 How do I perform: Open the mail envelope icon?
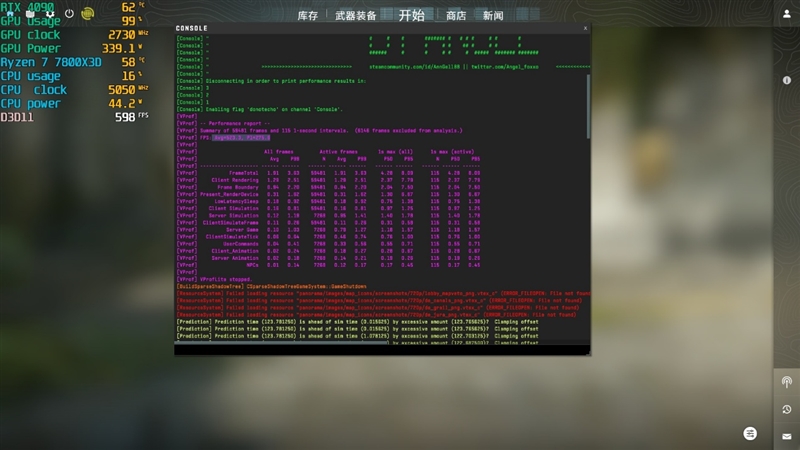pyautogui.click(x=787, y=436)
